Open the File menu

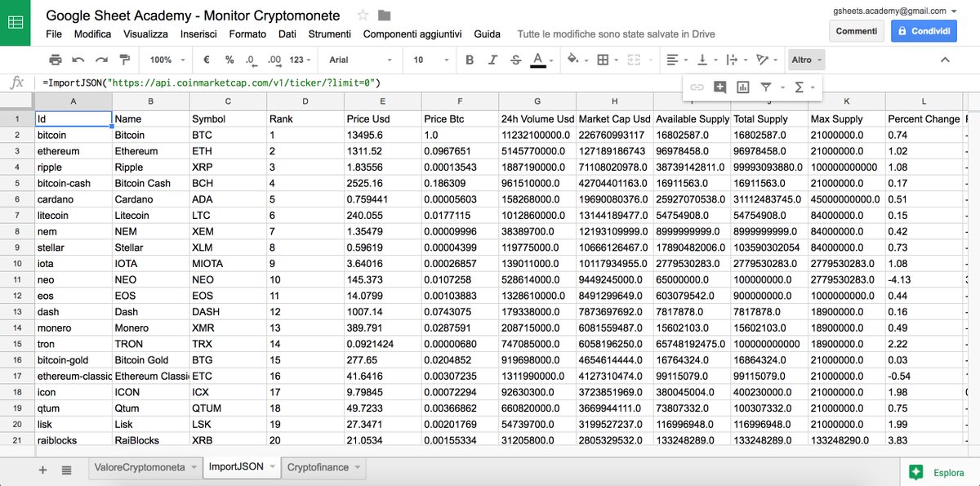click(x=54, y=34)
